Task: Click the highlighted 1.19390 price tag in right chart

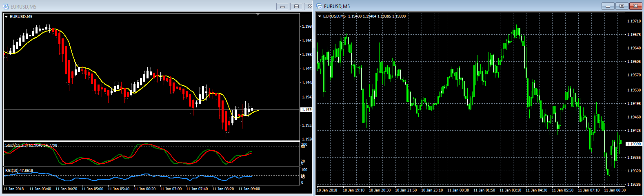Action: [x=634, y=144]
